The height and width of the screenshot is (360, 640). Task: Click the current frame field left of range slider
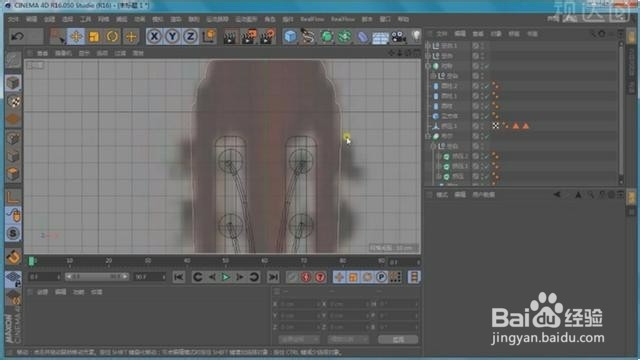point(44,277)
